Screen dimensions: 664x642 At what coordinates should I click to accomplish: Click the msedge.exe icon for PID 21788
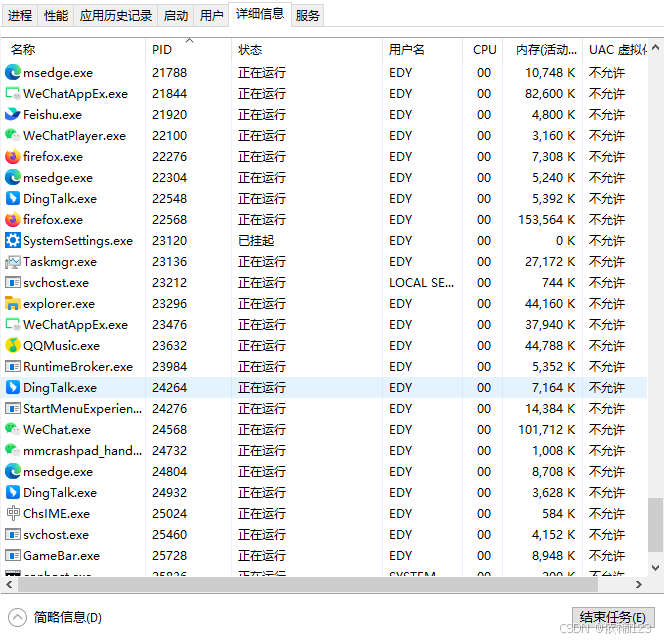13,72
